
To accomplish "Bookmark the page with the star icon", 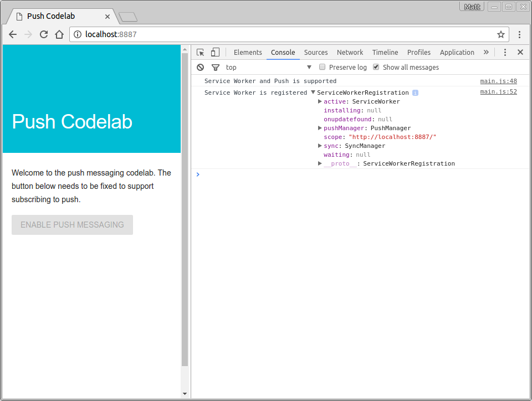I will click(500, 34).
